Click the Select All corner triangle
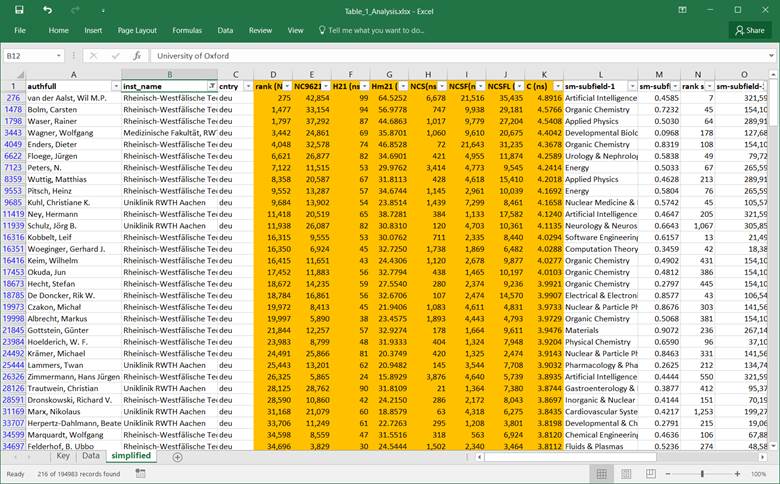The width and height of the screenshot is (780, 484). point(20,75)
